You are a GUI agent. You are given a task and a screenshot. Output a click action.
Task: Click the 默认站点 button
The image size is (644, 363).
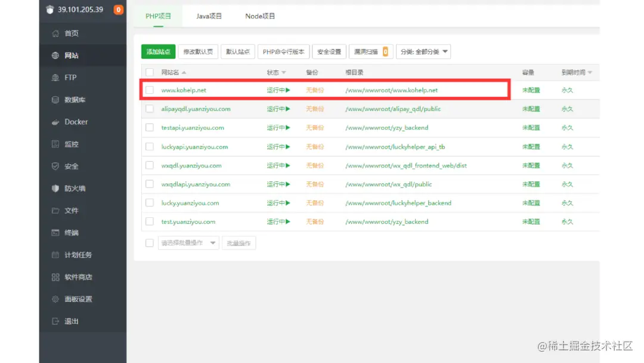click(x=238, y=52)
